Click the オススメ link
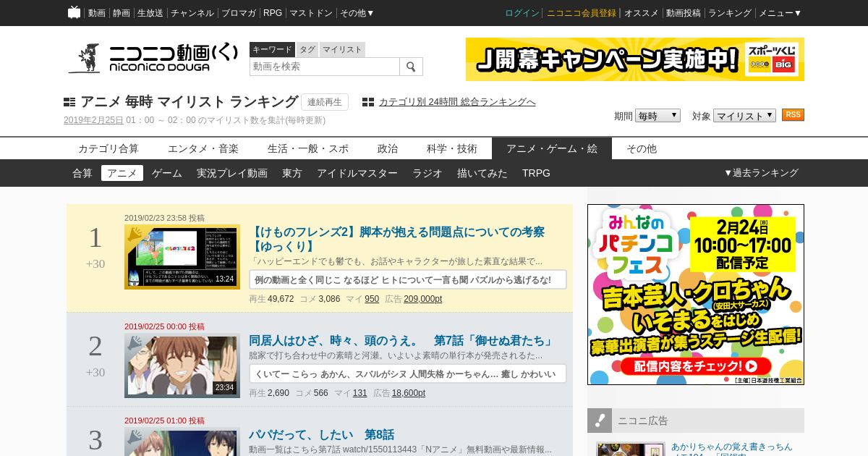This screenshot has width=868, height=456. [x=642, y=13]
